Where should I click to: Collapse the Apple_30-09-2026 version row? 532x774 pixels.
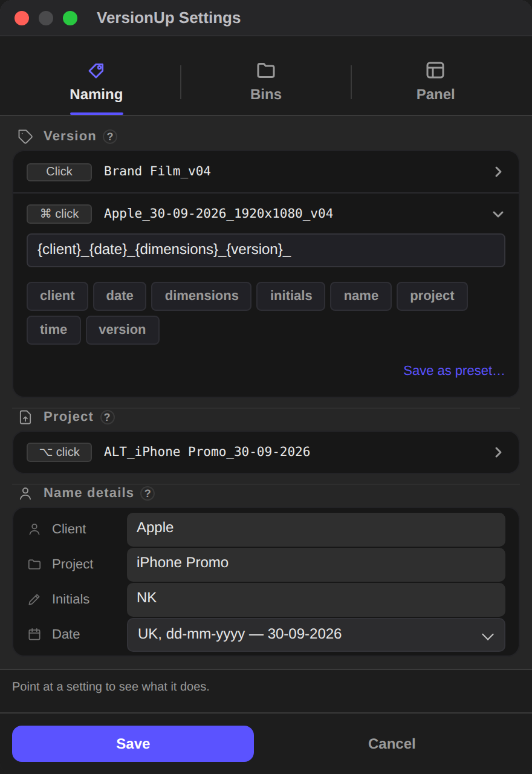[498, 214]
